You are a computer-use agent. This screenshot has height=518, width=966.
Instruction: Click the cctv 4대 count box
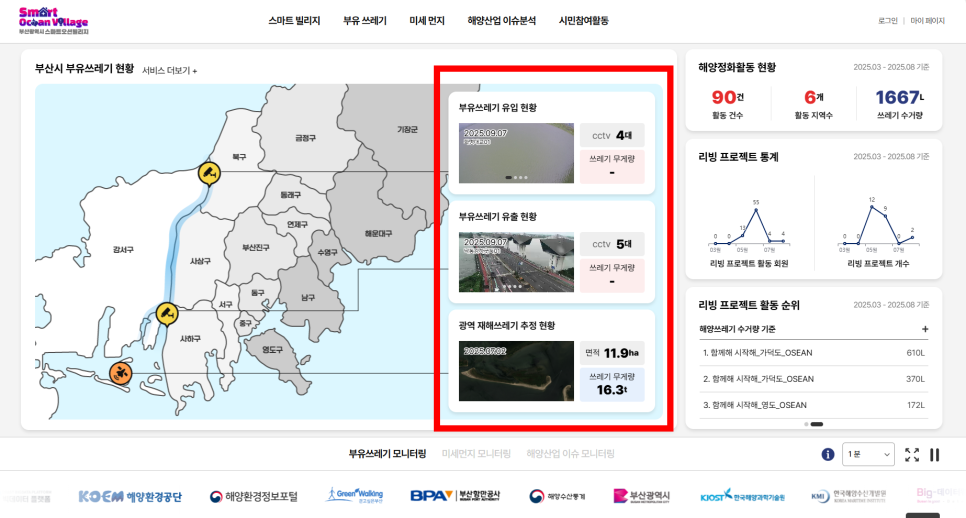[612, 135]
